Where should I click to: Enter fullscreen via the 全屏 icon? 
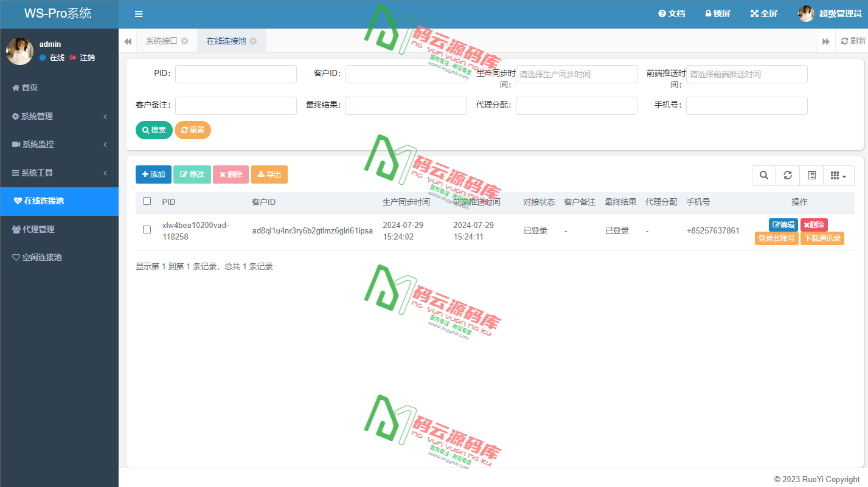point(763,13)
